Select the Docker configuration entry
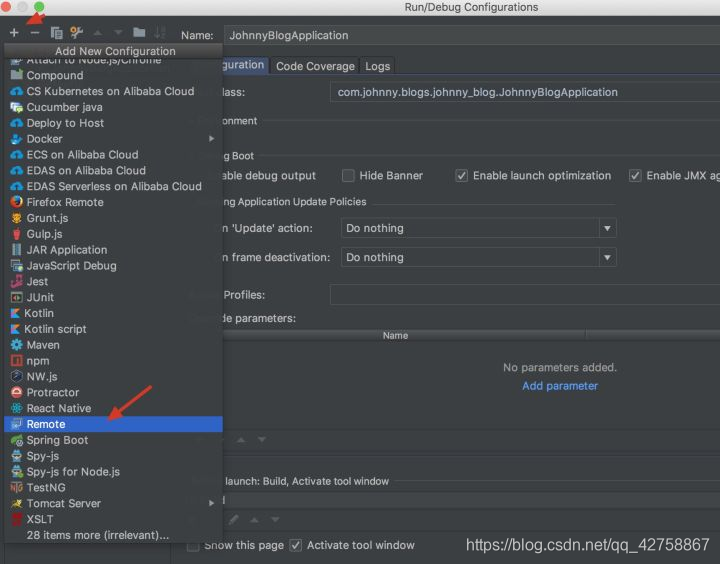This screenshot has width=720, height=564. tap(113, 139)
